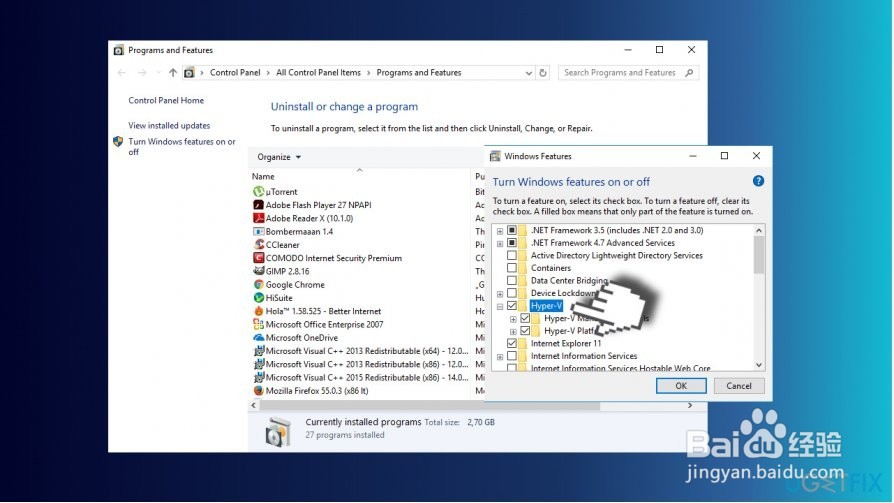Click the blue help question mark icon
This screenshot has width=894, height=503.
click(758, 181)
